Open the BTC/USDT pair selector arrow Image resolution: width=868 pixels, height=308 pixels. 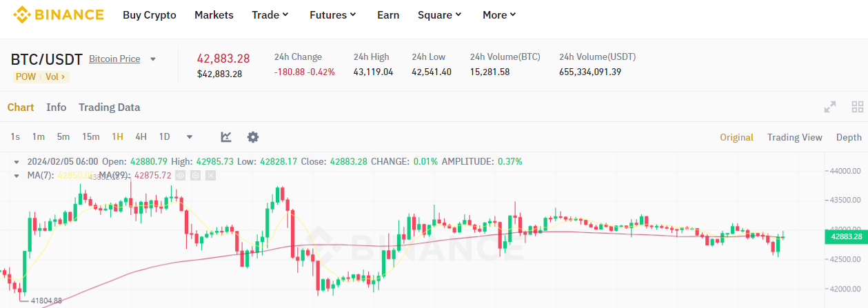(153, 59)
